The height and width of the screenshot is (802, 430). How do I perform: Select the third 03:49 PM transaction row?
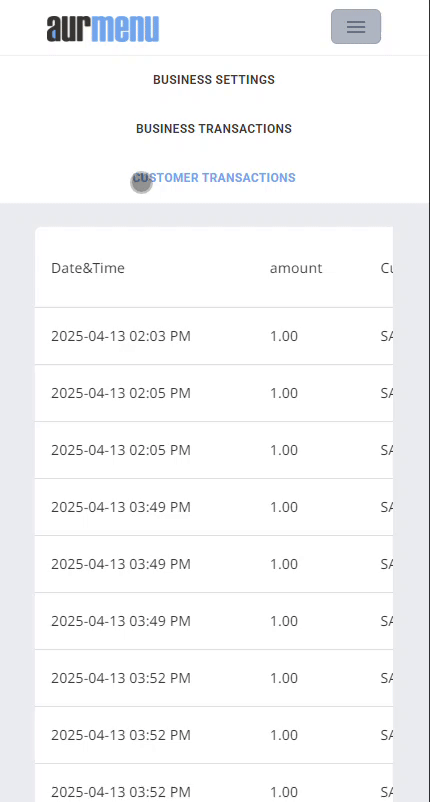[214, 621]
